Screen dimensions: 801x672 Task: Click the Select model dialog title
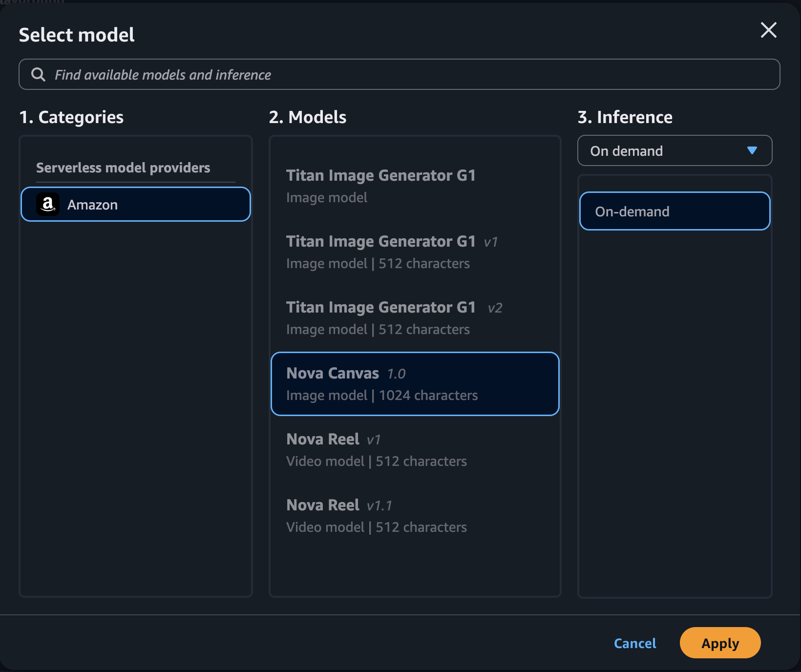(76, 34)
